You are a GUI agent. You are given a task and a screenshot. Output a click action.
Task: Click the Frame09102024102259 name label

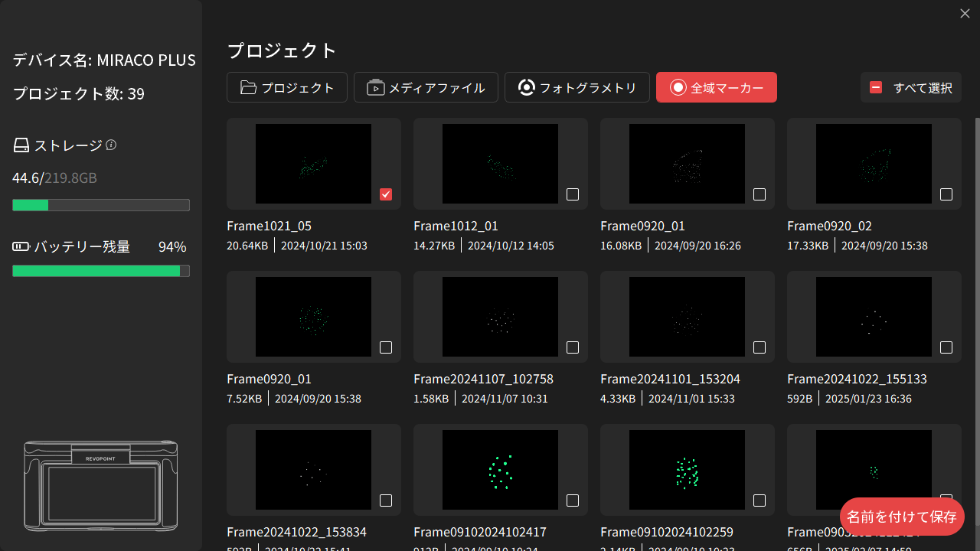click(667, 532)
